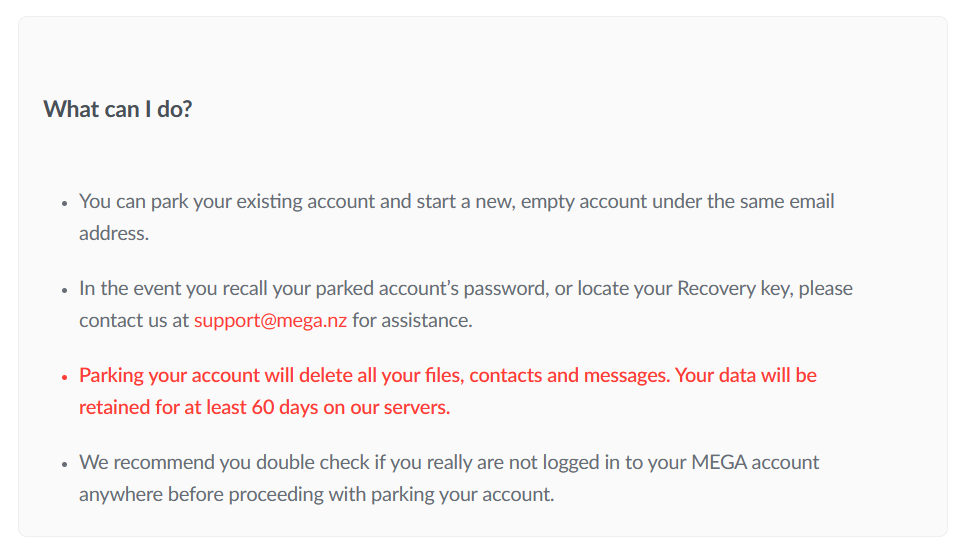
Task: Select the bullet dot before "In the event"
Action: point(65,291)
